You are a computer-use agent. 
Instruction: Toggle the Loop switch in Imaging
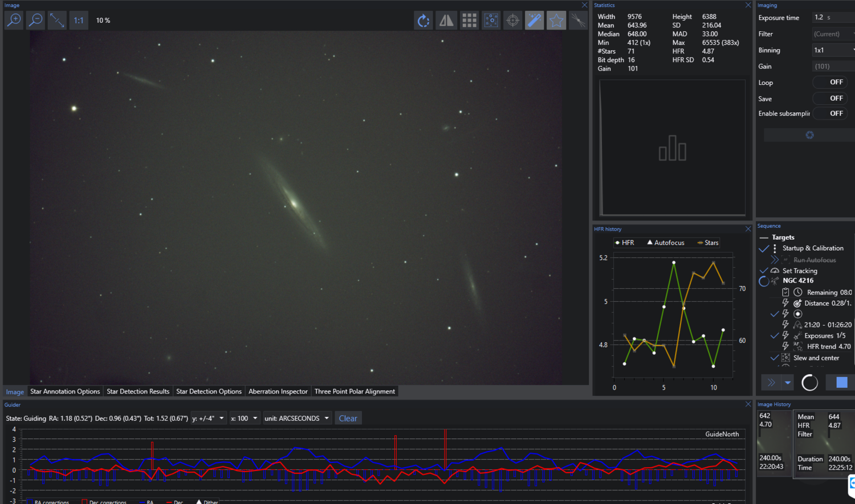coord(830,83)
